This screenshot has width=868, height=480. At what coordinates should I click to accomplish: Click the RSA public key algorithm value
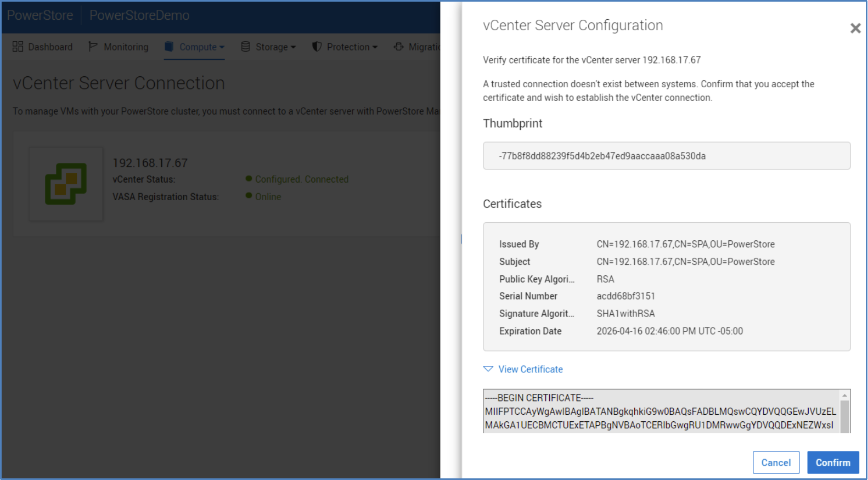(x=605, y=279)
